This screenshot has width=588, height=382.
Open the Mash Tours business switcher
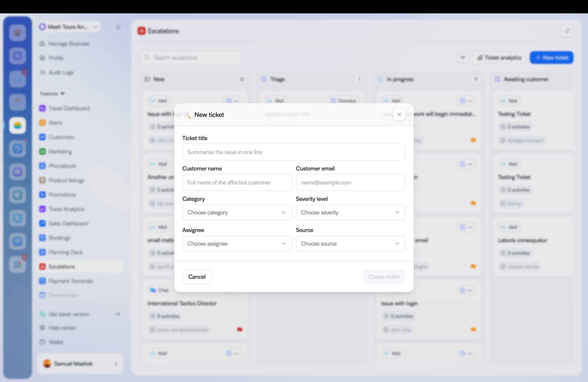pos(69,27)
